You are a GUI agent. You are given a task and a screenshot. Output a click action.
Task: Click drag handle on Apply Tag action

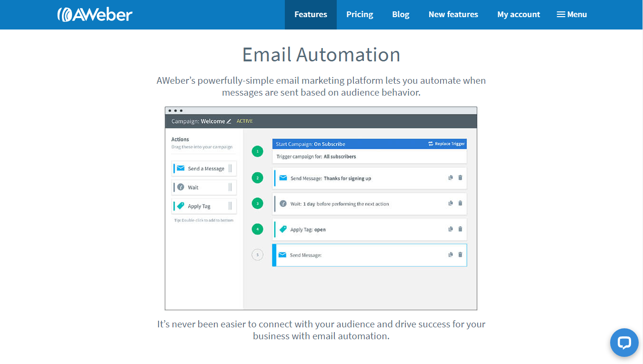tap(230, 206)
